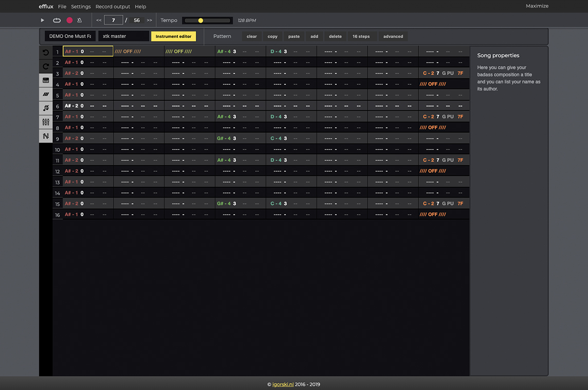Screen dimensions: 588x390
Task: Select the G# - 4 cell in row 9
Action: pos(241,138)
